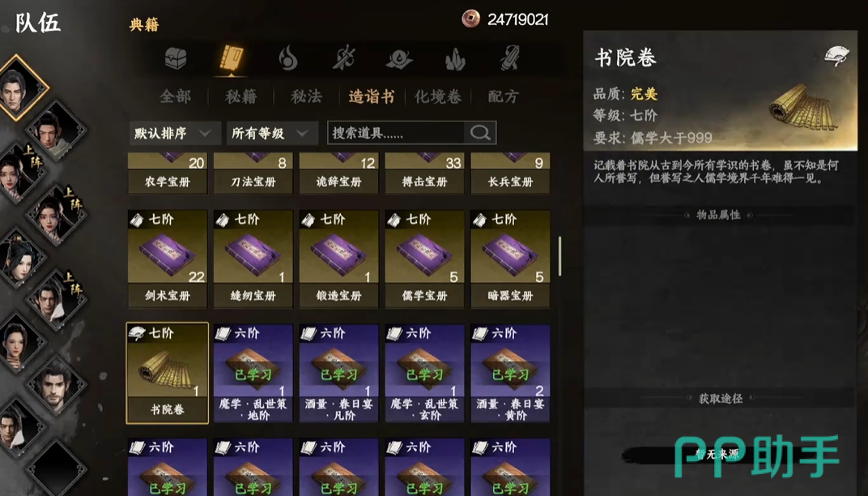The image size is (868, 496).
Task: Select the flame category icon
Action: (x=287, y=58)
